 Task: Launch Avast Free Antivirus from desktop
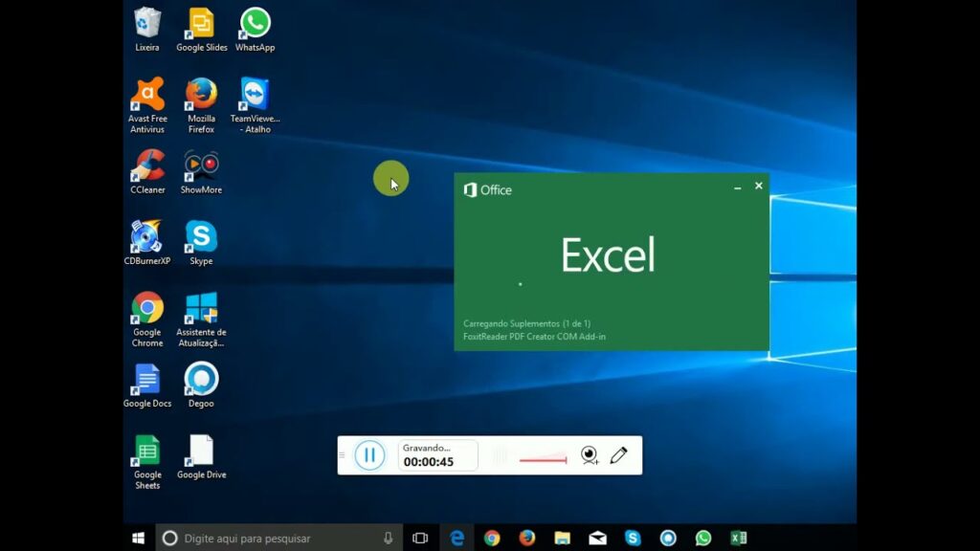point(147,105)
